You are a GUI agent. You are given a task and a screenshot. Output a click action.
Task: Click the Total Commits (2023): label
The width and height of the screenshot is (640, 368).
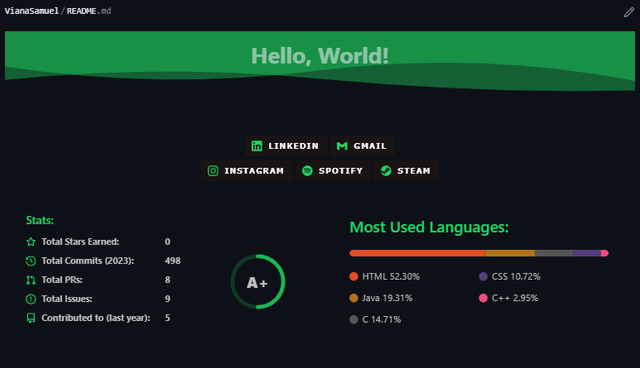88,261
